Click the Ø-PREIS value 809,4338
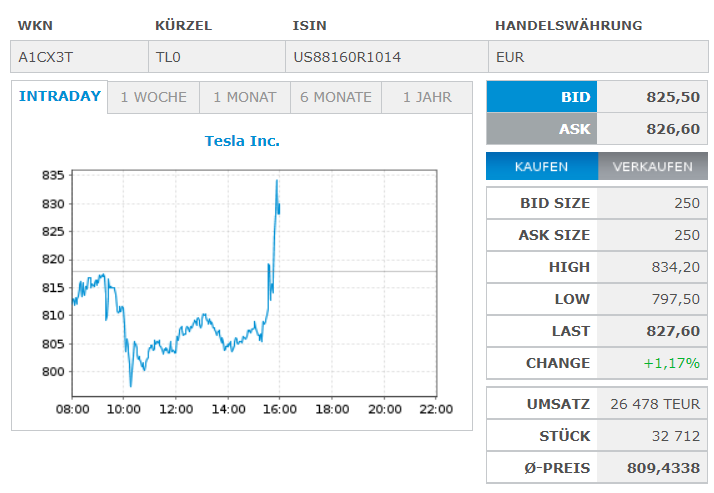 coord(666,468)
